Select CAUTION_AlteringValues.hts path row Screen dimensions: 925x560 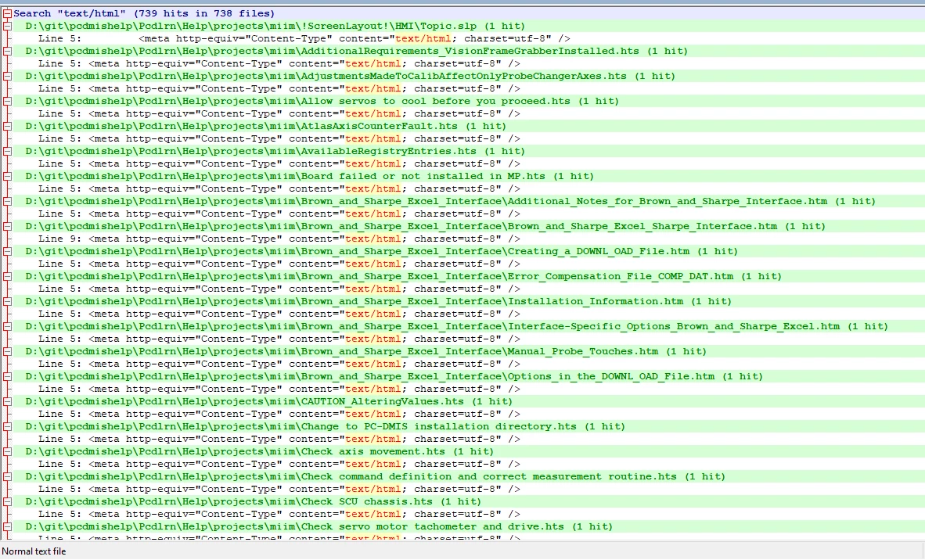tap(269, 401)
